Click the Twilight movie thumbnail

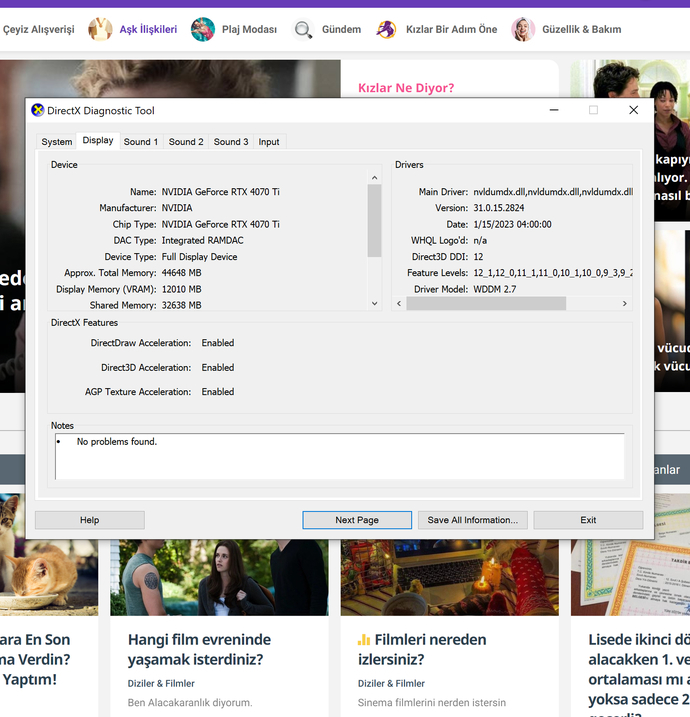pyautogui.click(x=219, y=578)
